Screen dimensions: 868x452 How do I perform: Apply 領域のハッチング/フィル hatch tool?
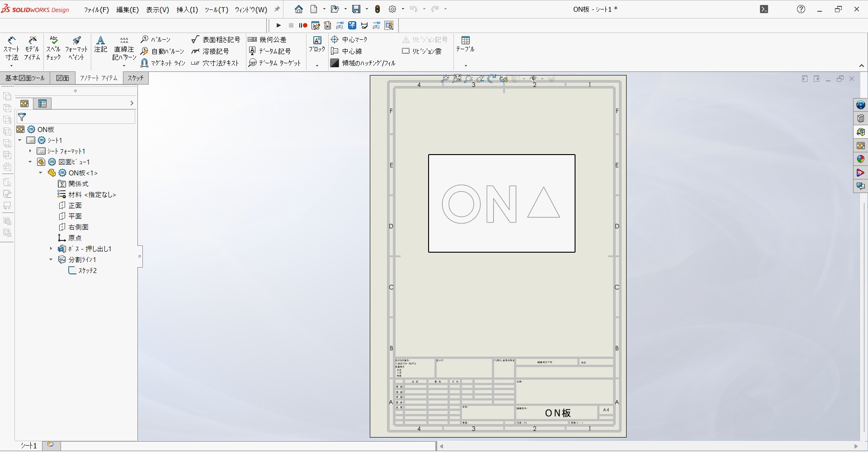(x=363, y=63)
